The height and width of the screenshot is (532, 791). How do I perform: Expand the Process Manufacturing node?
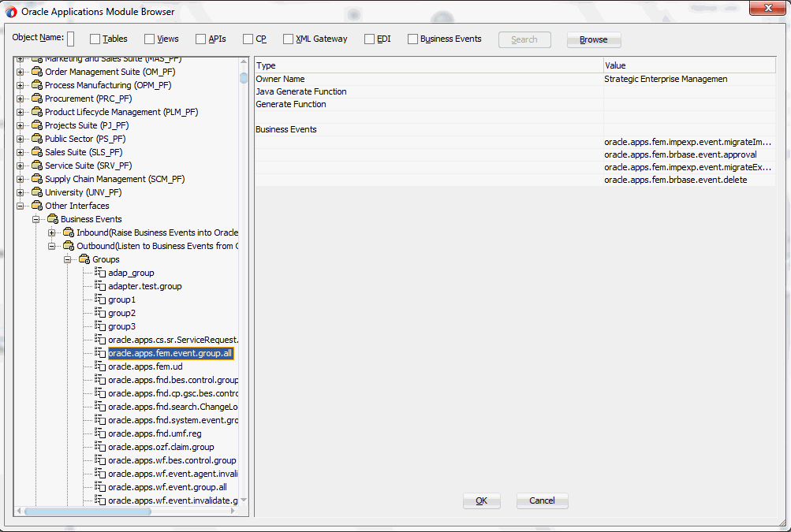pyautogui.click(x=21, y=85)
